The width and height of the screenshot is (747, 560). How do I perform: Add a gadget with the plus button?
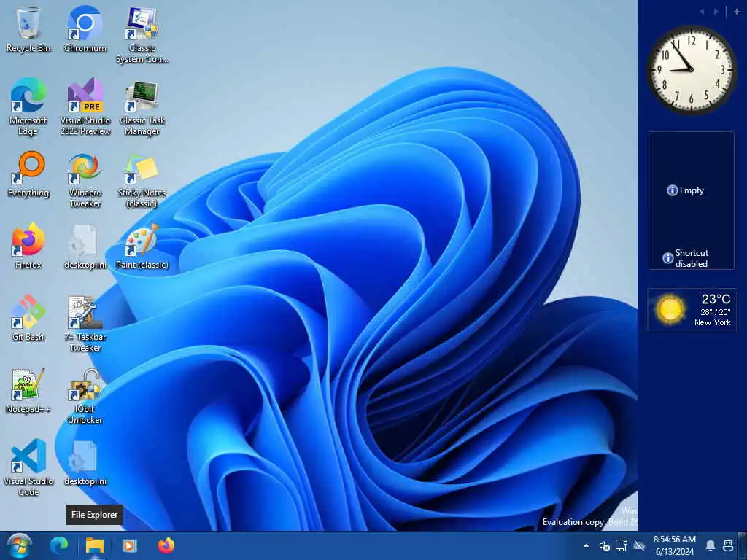[x=737, y=12]
